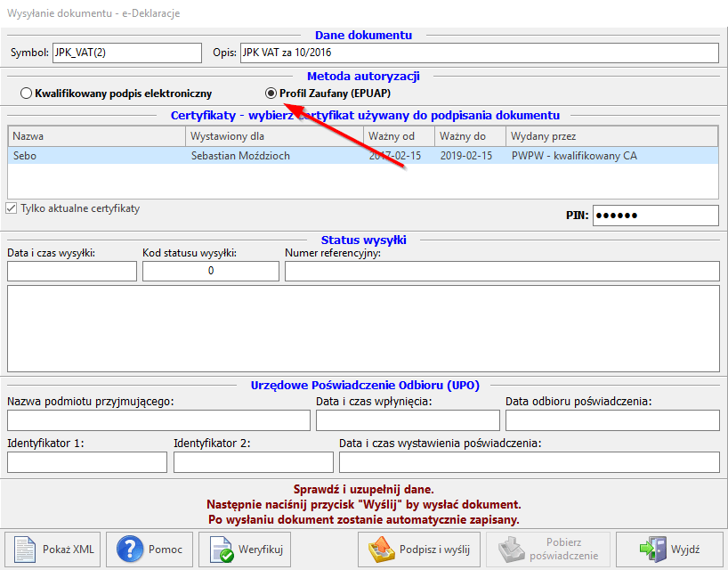
Task: Click the Wyjdź exit door icon
Action: (x=654, y=550)
